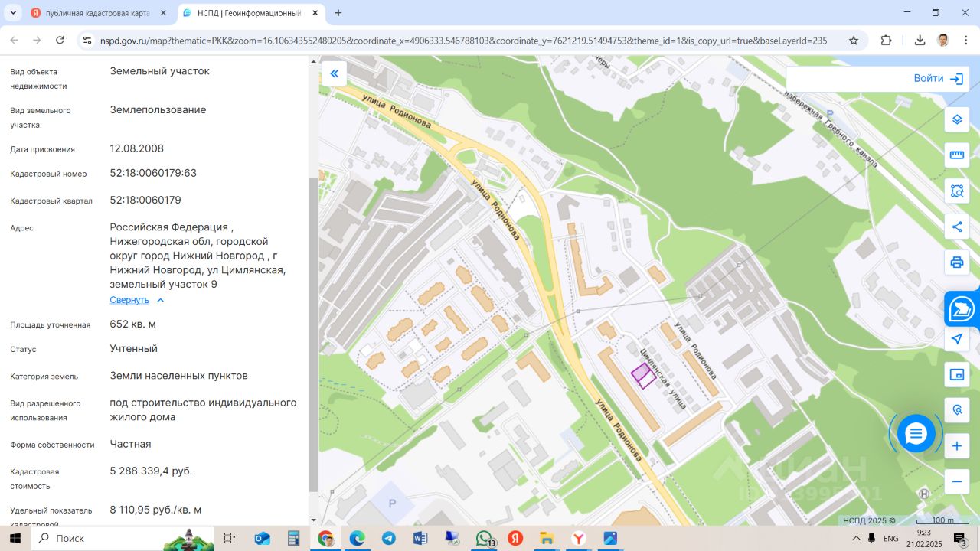This screenshot has width=980, height=551.
Task: Print the map with printer icon
Action: (x=956, y=262)
